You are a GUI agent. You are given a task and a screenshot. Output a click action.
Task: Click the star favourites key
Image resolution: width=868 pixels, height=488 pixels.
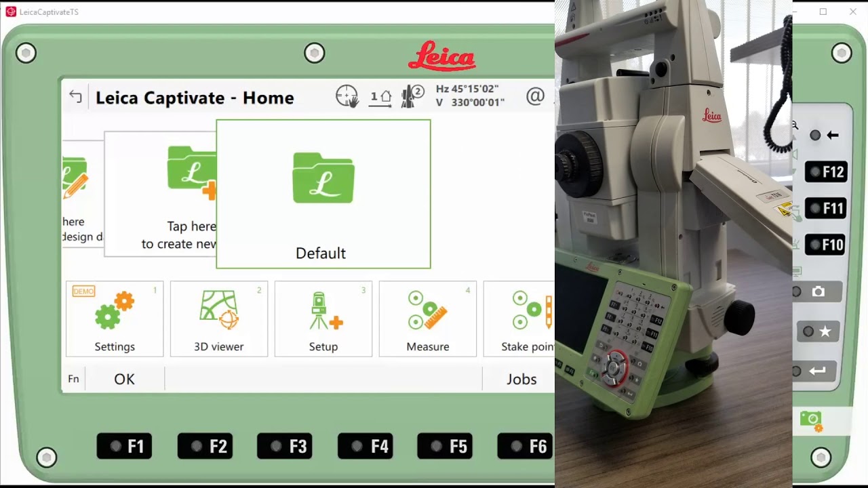(818, 331)
